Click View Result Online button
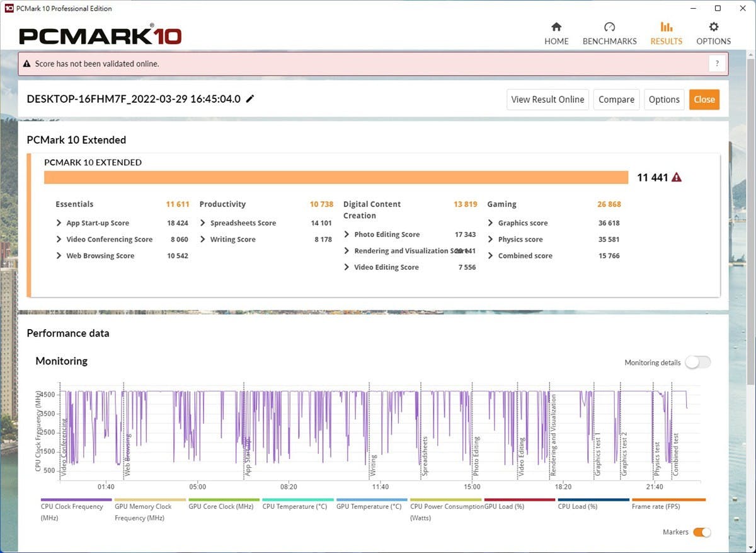Screen dimensions: 756x553 (547, 100)
